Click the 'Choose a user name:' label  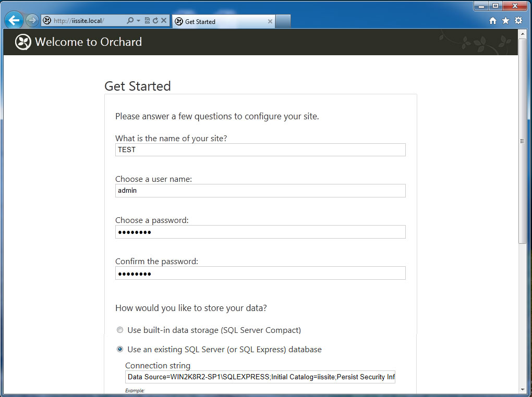click(x=153, y=179)
